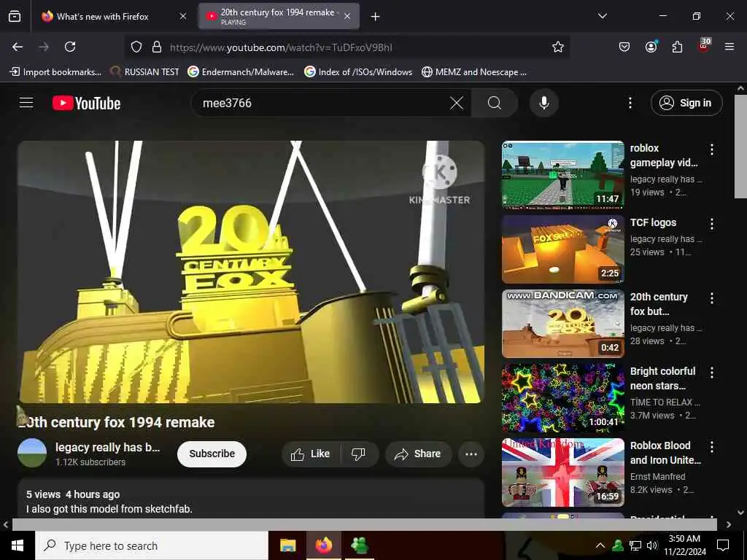Open Endermanch/Malware bookmark
The height and width of the screenshot is (560, 747).
(x=241, y=72)
